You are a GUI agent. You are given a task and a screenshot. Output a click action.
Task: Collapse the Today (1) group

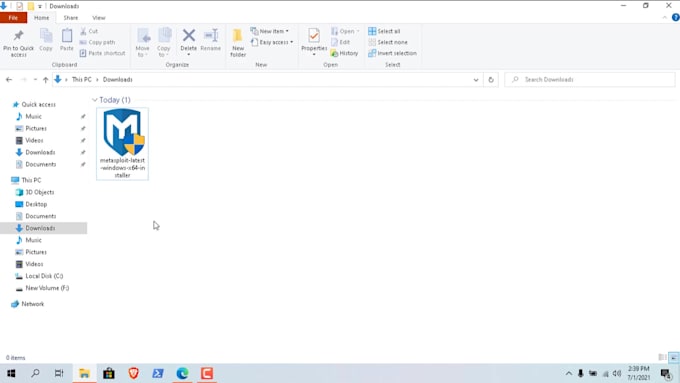tap(95, 100)
